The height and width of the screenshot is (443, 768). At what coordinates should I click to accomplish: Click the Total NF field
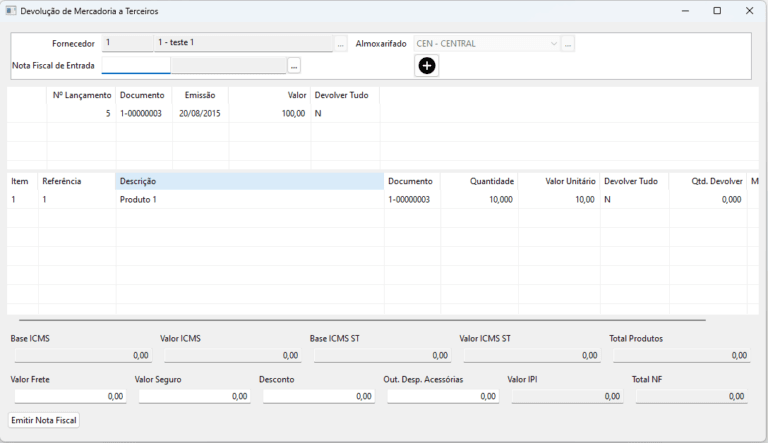[692, 396]
